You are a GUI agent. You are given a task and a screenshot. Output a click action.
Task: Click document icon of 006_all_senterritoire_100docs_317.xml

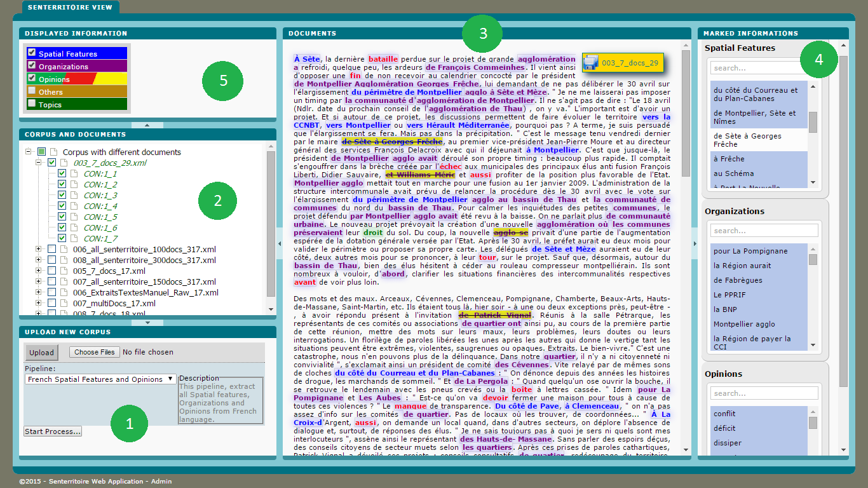[64, 249]
